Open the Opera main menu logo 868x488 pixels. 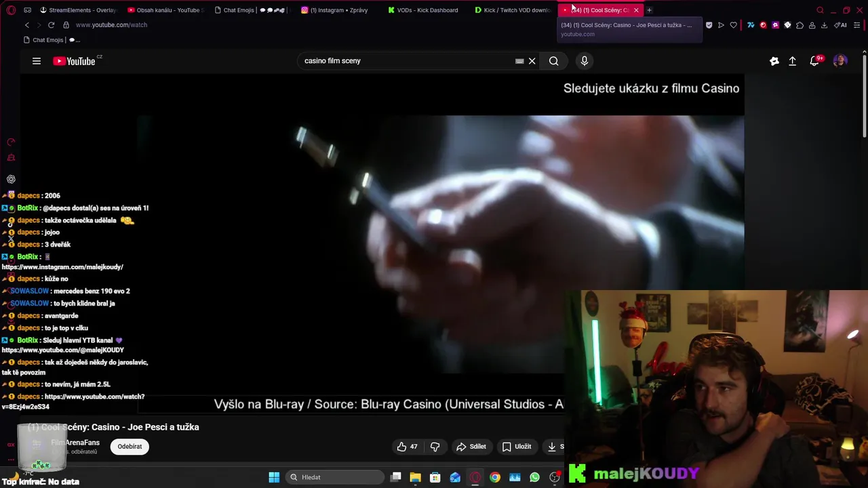click(11, 10)
